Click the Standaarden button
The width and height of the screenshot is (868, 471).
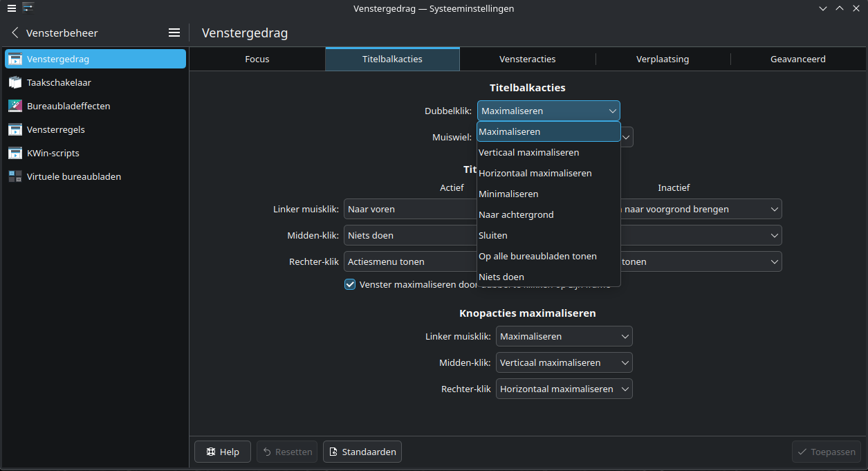[362, 452]
